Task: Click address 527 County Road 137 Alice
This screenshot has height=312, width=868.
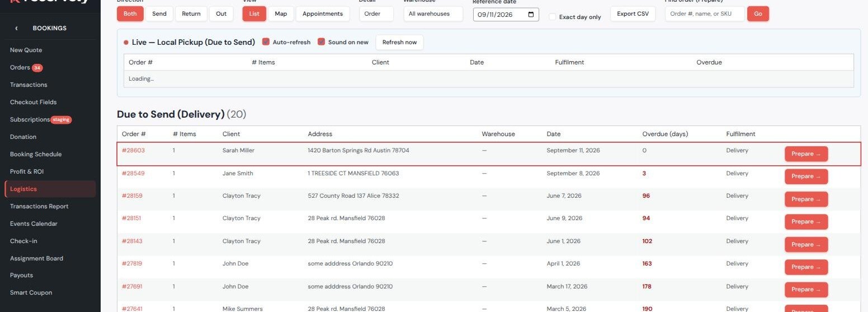Action: point(353,195)
